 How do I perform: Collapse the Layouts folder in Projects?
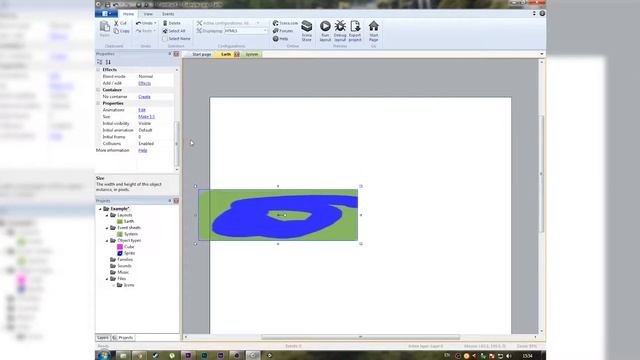(x=107, y=215)
